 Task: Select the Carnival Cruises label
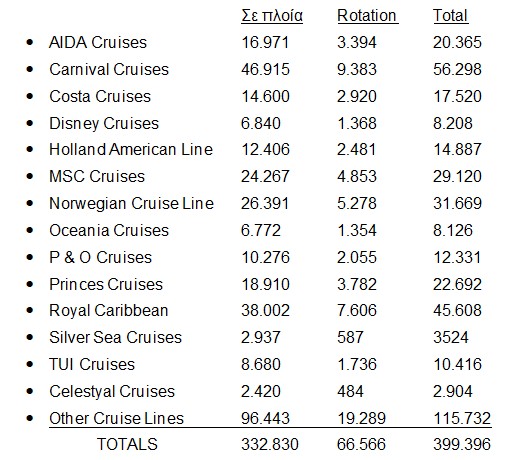coord(109,70)
